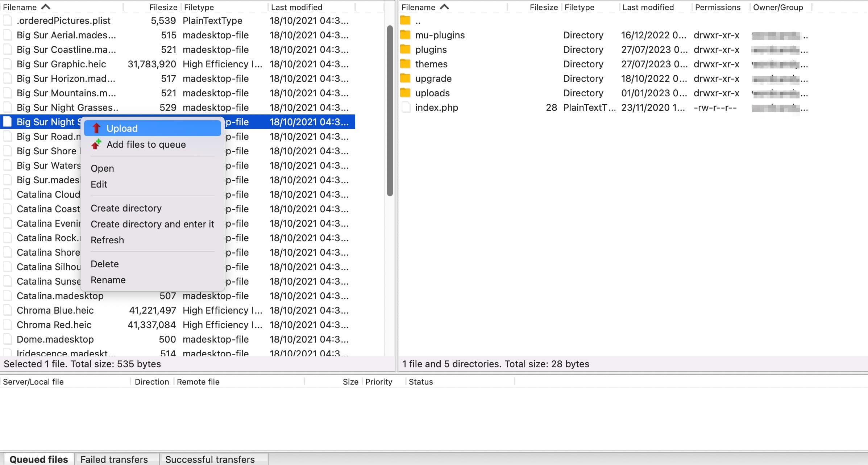Select Refresh in the context menu
The image size is (868, 465).
(x=107, y=240)
